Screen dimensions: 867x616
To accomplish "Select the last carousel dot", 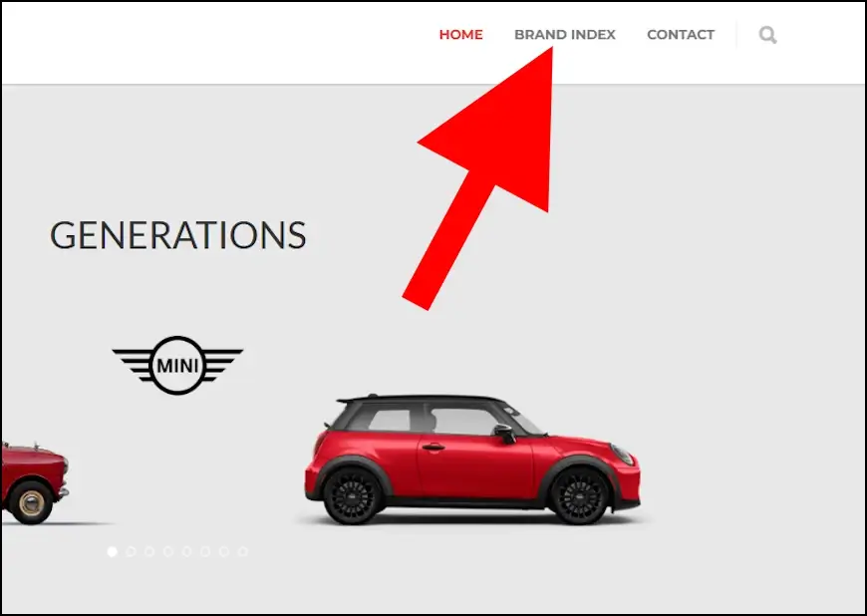I will click(x=243, y=551).
